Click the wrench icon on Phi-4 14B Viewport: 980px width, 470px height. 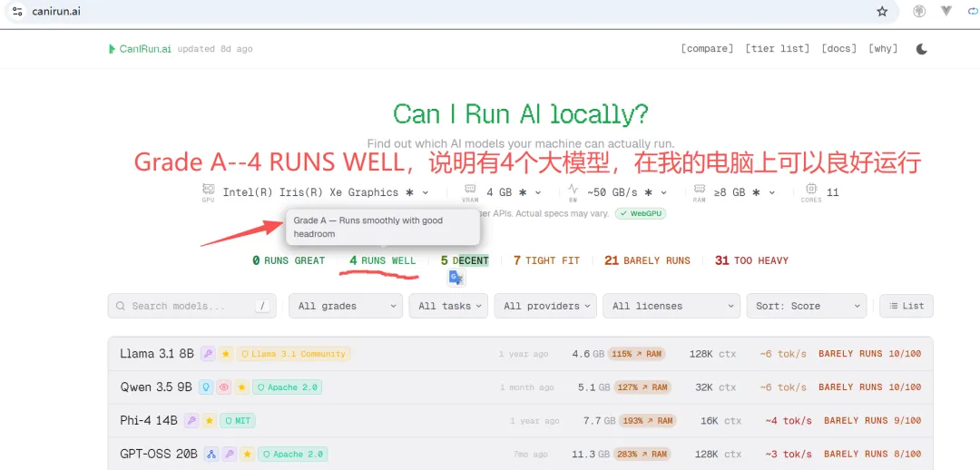coord(191,421)
